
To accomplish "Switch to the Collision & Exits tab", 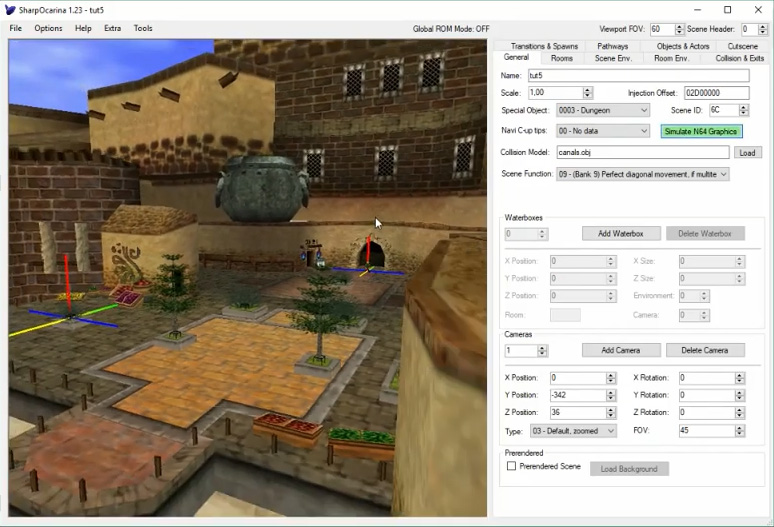I will click(739, 58).
